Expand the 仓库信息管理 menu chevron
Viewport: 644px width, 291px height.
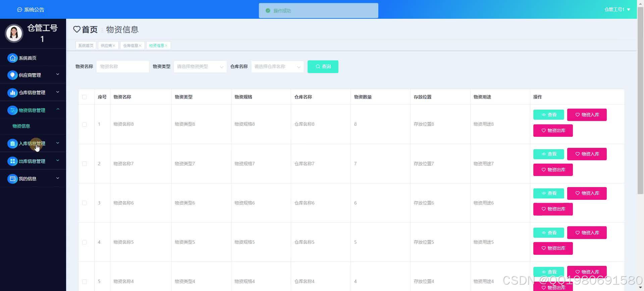pyautogui.click(x=58, y=92)
